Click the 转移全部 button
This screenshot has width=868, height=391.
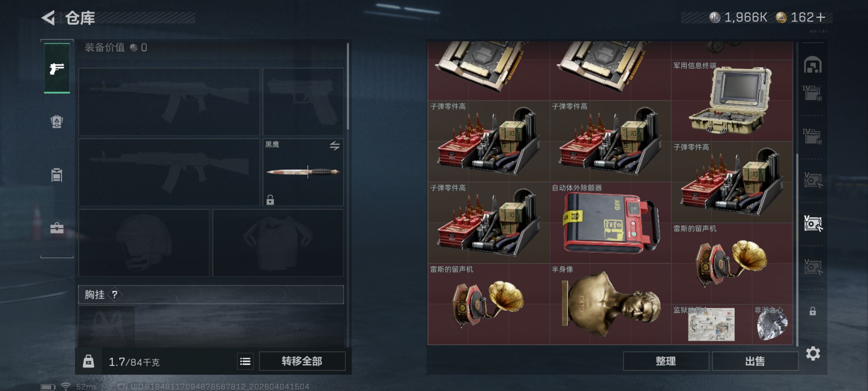(302, 361)
